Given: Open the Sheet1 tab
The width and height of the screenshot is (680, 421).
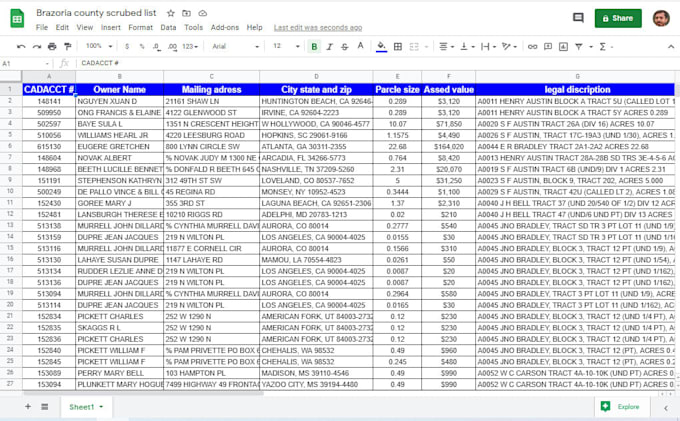Looking at the screenshot, I should tap(86, 407).
